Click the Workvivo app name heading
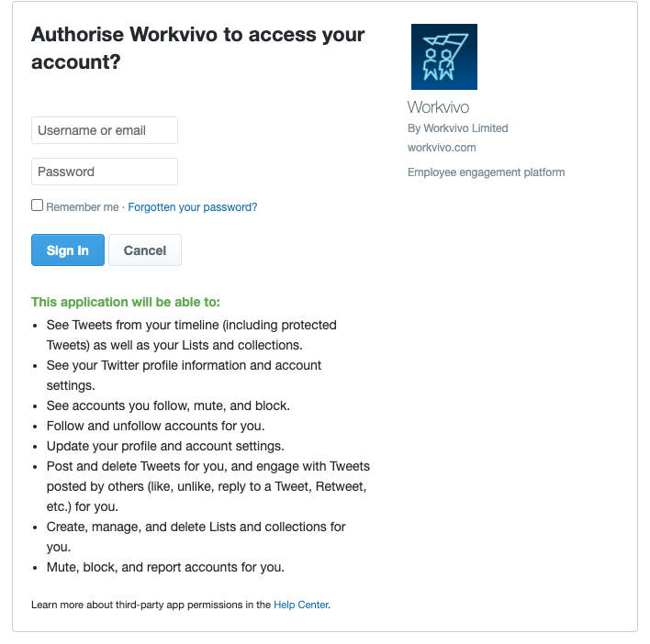Viewport: 650px width, 644px height. click(x=438, y=107)
